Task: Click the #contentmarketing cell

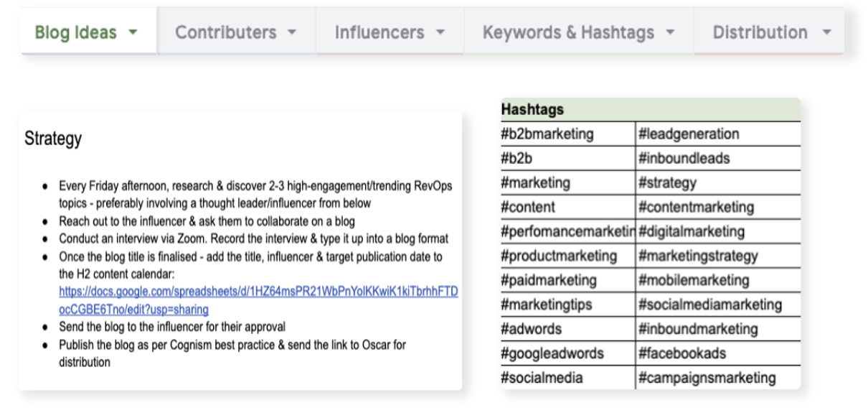Action: 696,208
